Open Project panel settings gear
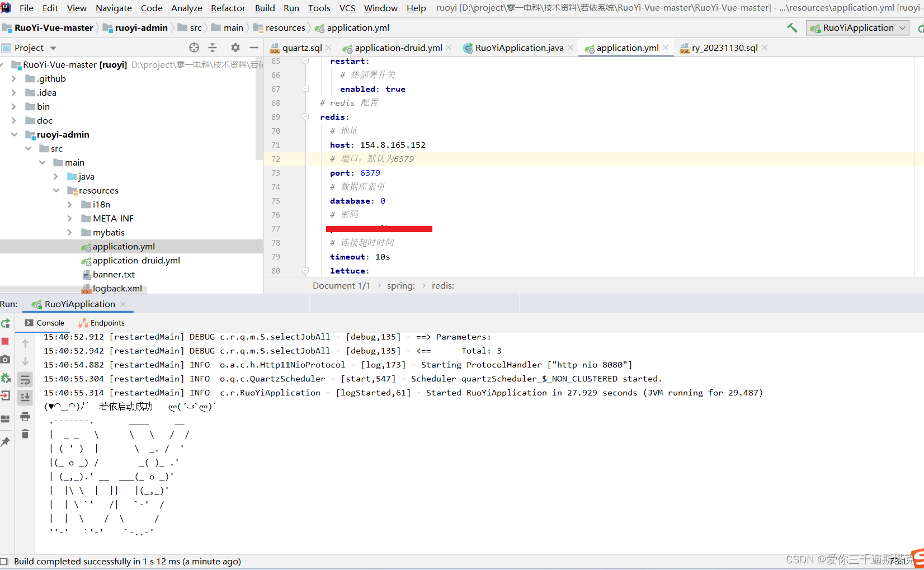This screenshot has height=570, width=924. coord(235,48)
